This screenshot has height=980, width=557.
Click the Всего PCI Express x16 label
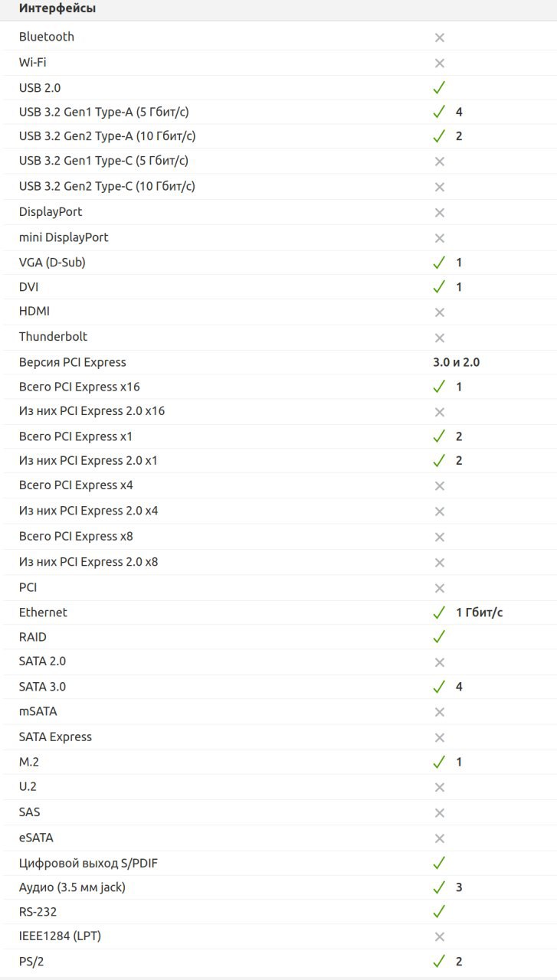(x=80, y=387)
